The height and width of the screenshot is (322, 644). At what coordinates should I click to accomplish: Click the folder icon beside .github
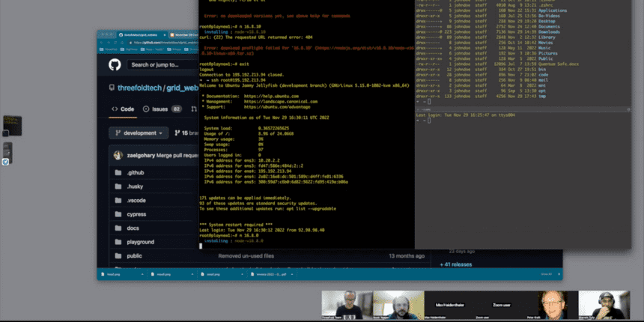click(118, 172)
